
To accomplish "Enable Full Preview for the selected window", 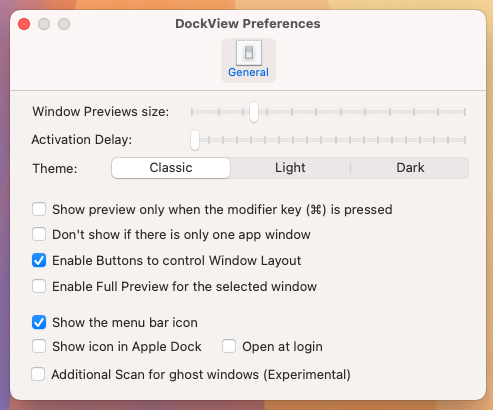I will pos(39,286).
